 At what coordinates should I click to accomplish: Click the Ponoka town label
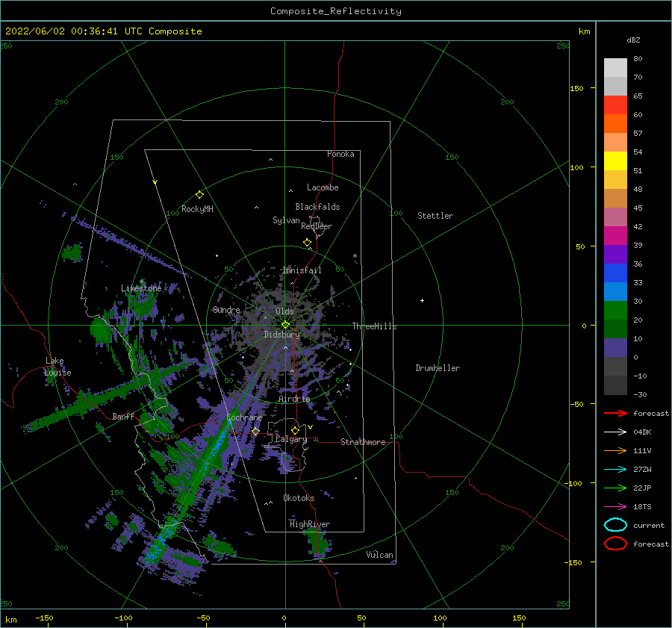pyautogui.click(x=340, y=154)
